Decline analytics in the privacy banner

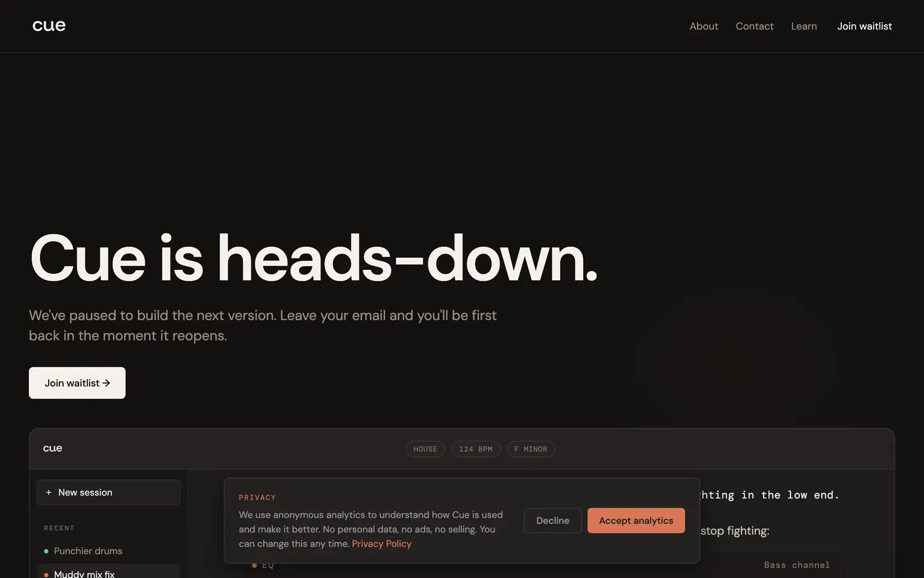(553, 520)
